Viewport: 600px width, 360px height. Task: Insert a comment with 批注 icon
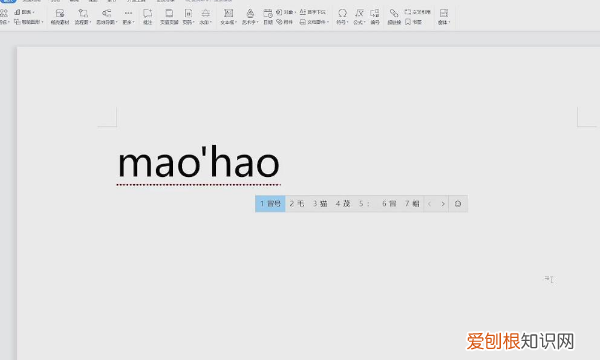[x=147, y=17]
